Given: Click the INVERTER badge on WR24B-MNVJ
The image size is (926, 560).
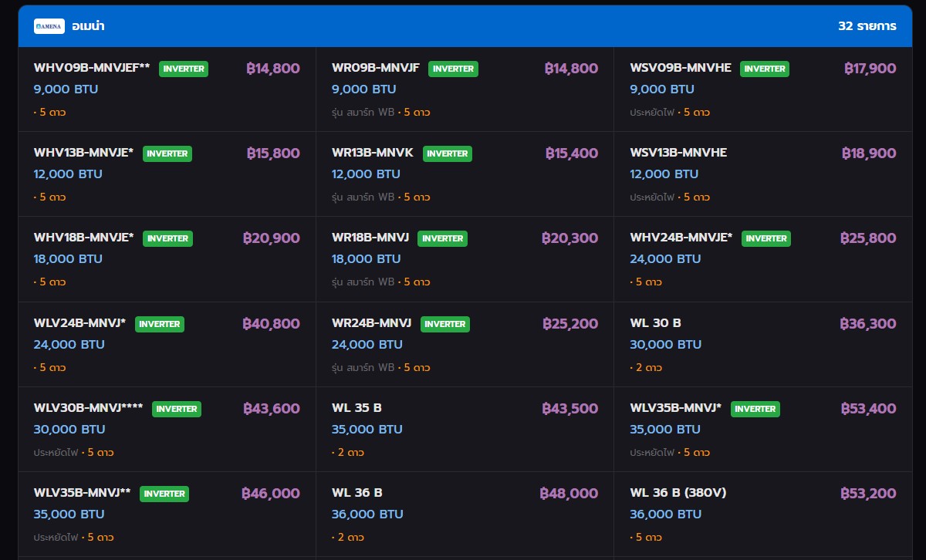Looking at the screenshot, I should click(445, 324).
